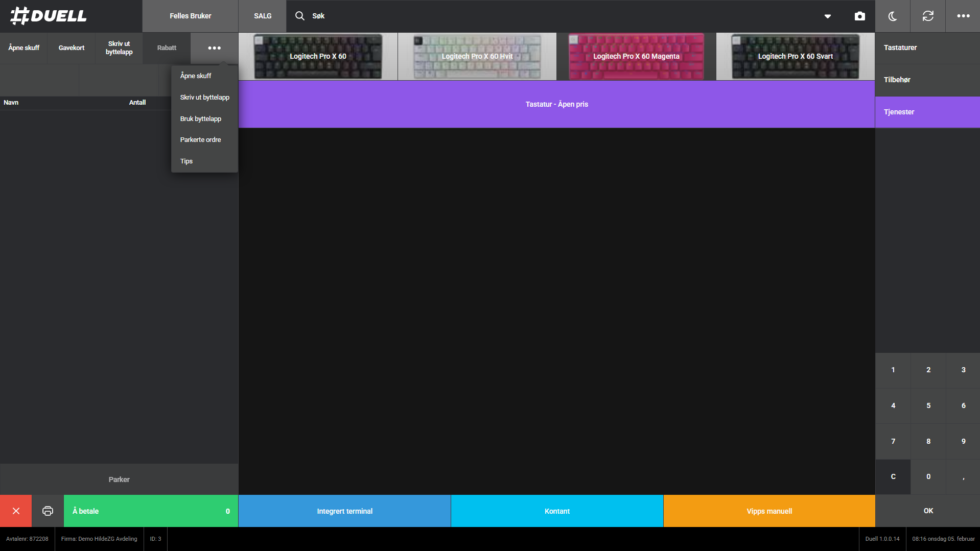Open the Tjenester category
980x551 pixels.
(x=927, y=112)
